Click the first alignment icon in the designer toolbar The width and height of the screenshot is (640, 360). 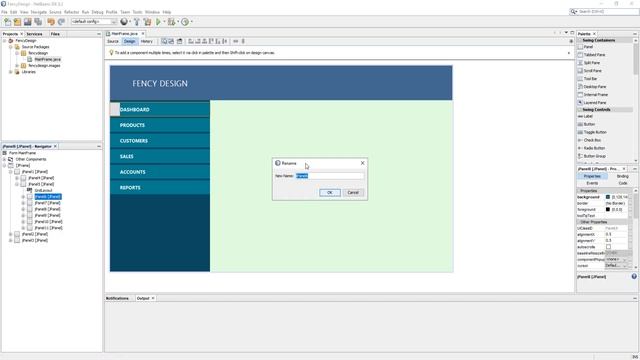191,41
